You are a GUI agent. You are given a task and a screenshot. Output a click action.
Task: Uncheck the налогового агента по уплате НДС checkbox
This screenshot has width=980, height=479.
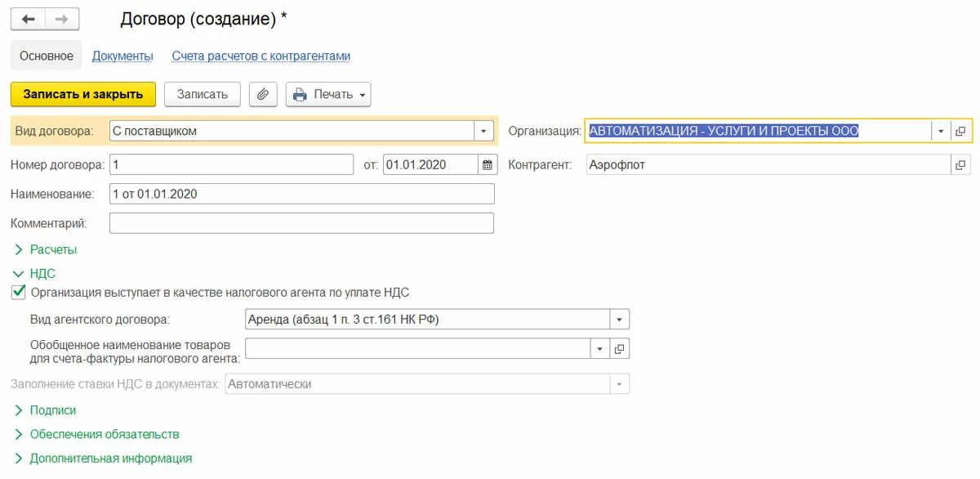coord(19,292)
